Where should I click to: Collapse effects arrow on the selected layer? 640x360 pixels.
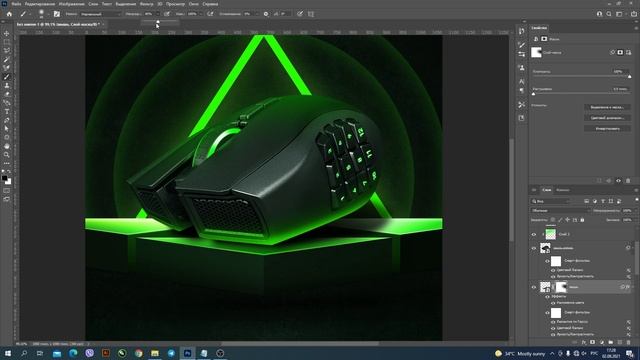tap(632, 287)
